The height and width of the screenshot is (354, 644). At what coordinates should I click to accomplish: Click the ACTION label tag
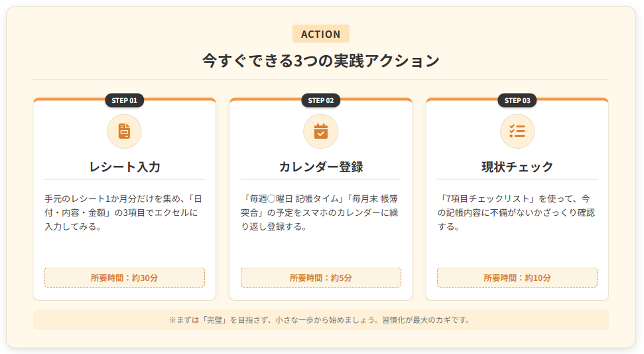pos(321,34)
